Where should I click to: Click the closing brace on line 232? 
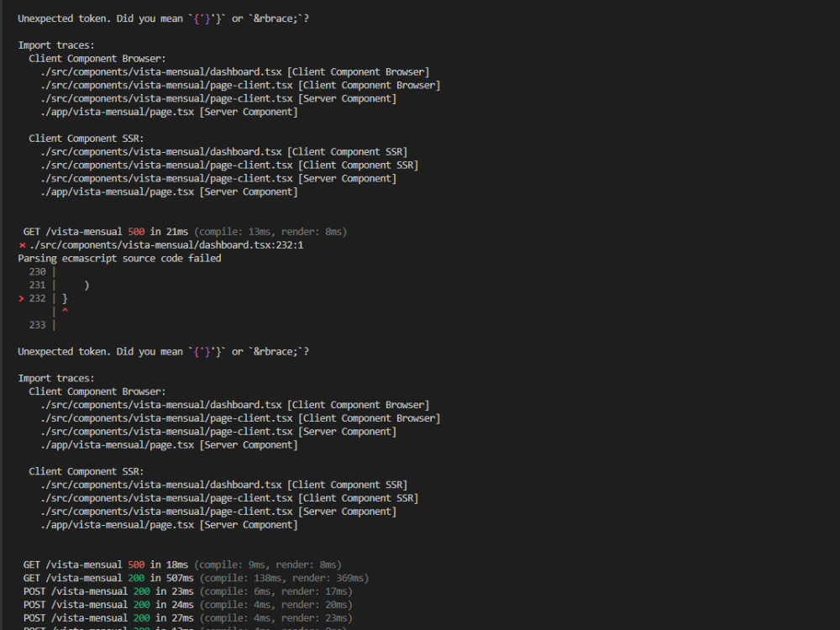tap(65, 298)
